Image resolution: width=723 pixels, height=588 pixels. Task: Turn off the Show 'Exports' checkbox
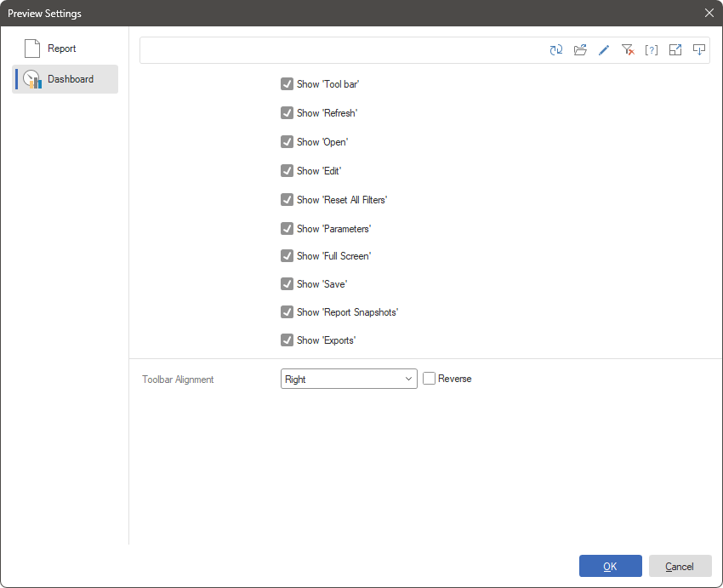click(287, 340)
